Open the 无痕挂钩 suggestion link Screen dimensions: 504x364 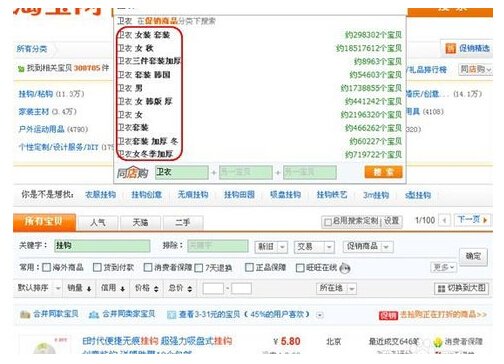pos(193,195)
